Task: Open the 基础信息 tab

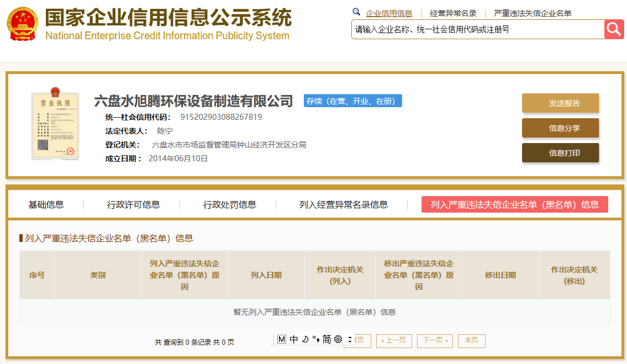Action: (x=46, y=205)
